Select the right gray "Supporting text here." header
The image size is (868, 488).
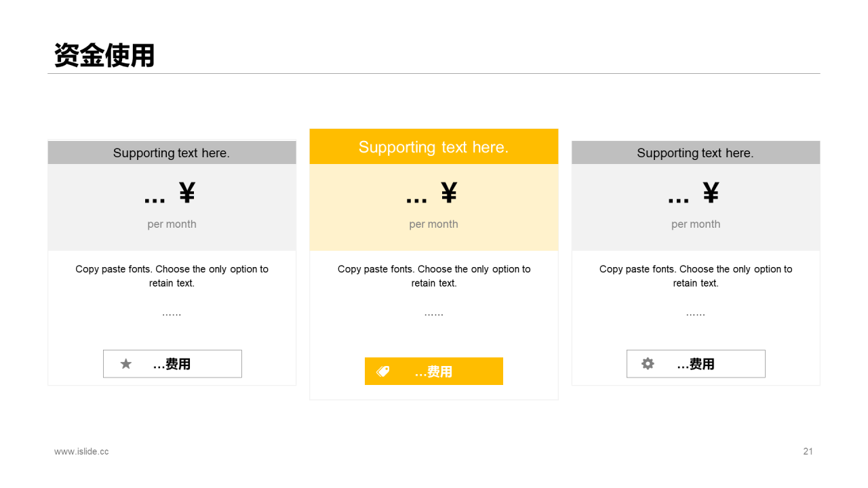point(695,153)
